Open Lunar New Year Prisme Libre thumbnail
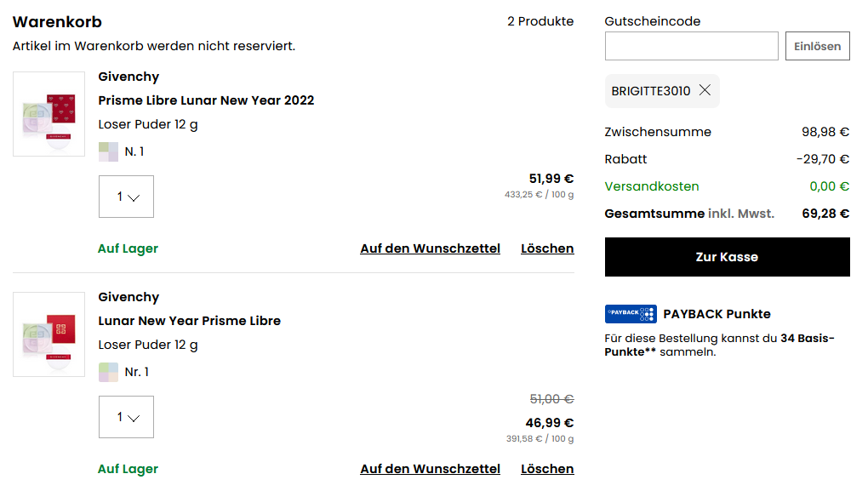Screen dimensions: 868x491 (49, 334)
